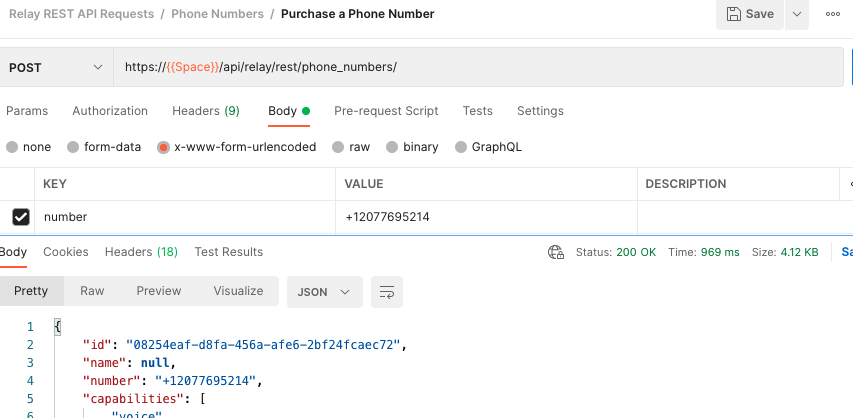853x418 pixels.
Task: Show the response Test Results tab
Action: click(x=229, y=252)
